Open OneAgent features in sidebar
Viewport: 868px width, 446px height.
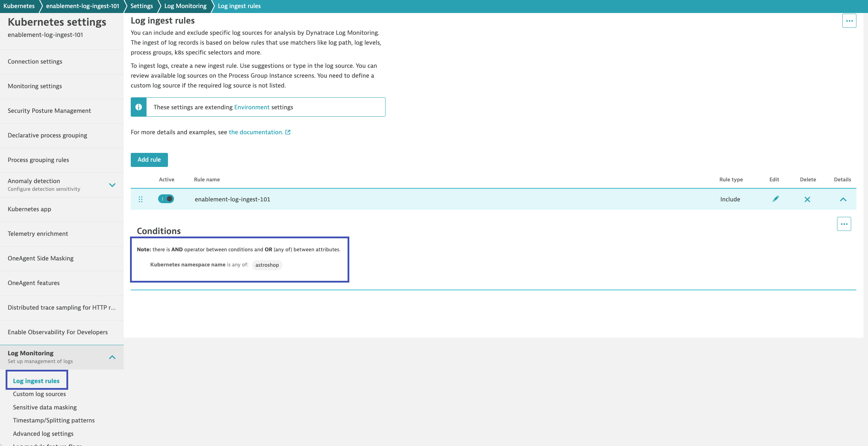tap(62, 283)
